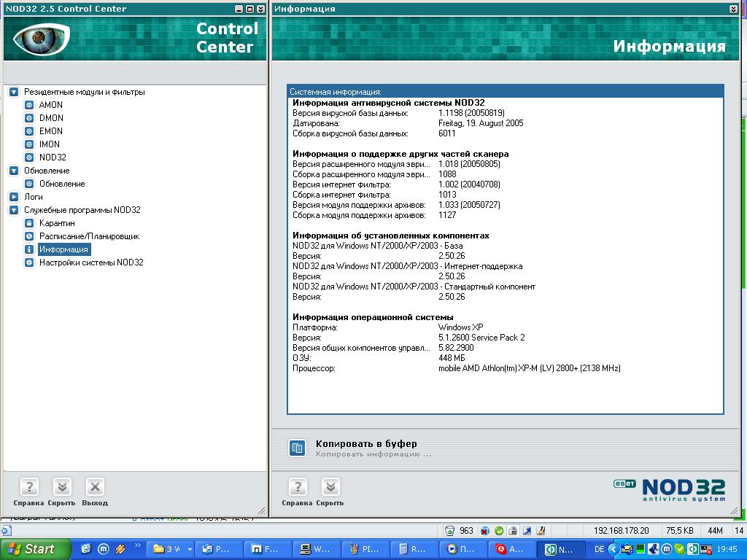
Task: Open Настройки системы NOD32
Action: pyautogui.click(x=91, y=262)
